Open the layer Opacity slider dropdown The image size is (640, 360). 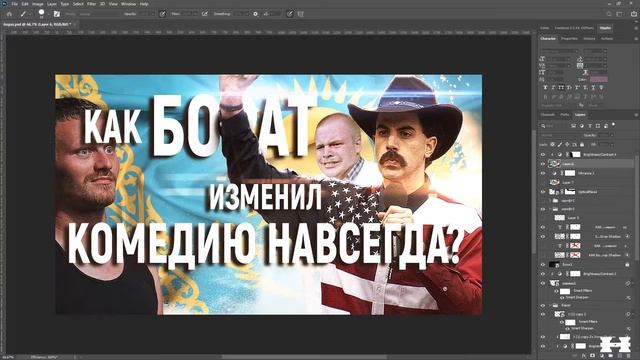click(612, 135)
